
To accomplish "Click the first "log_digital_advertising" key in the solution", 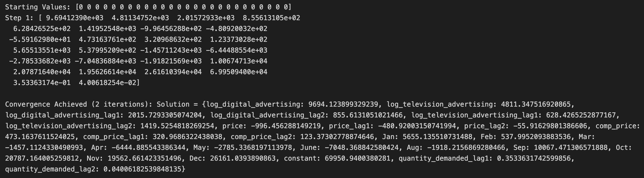I will coord(253,104).
